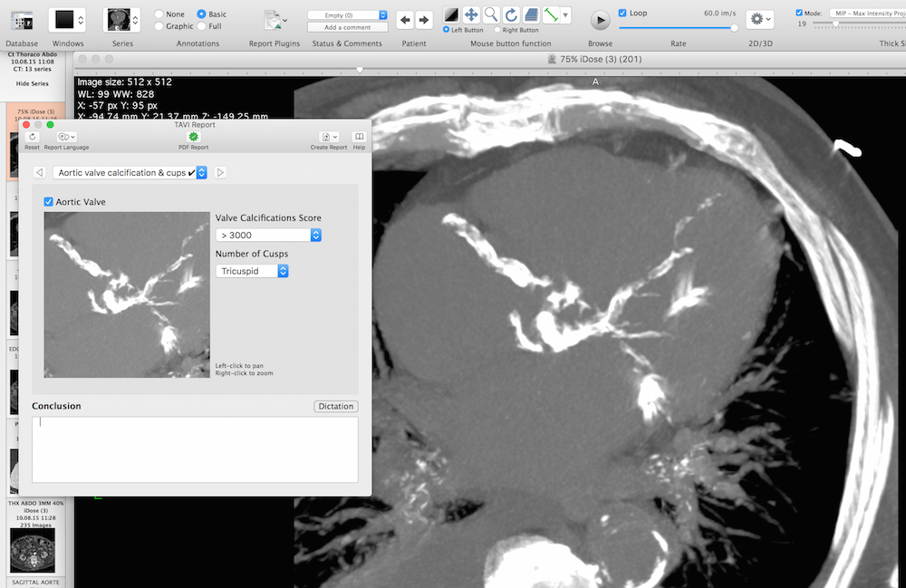Open Report Language menu
Screen dimensions: 906x588
[x=66, y=137]
